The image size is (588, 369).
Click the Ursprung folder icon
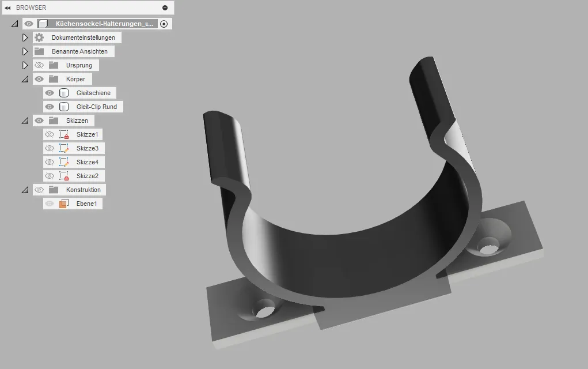[54, 65]
